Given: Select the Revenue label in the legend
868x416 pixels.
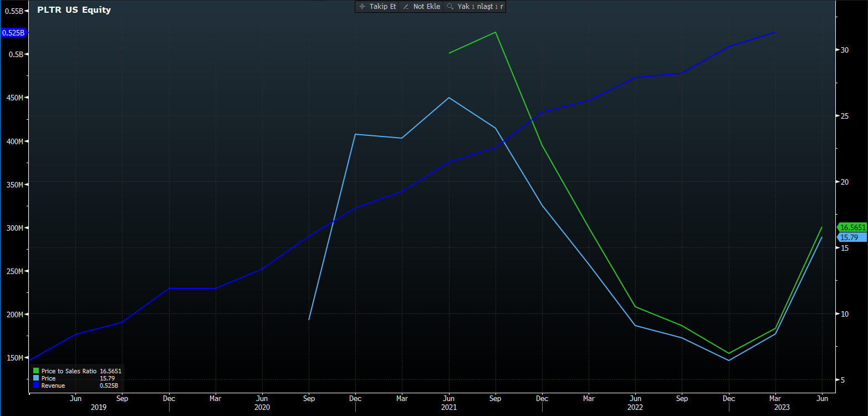Looking at the screenshot, I should (53, 385).
